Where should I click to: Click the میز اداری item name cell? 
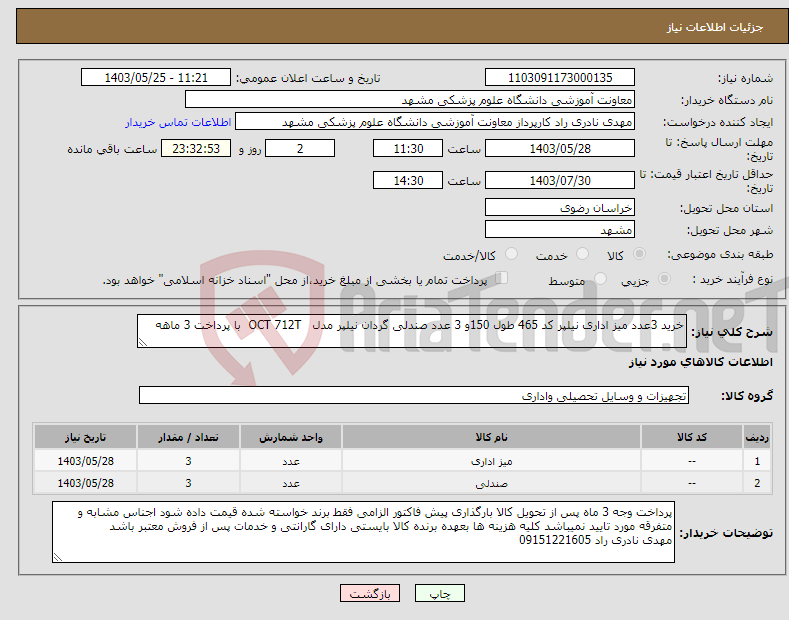[491, 461]
